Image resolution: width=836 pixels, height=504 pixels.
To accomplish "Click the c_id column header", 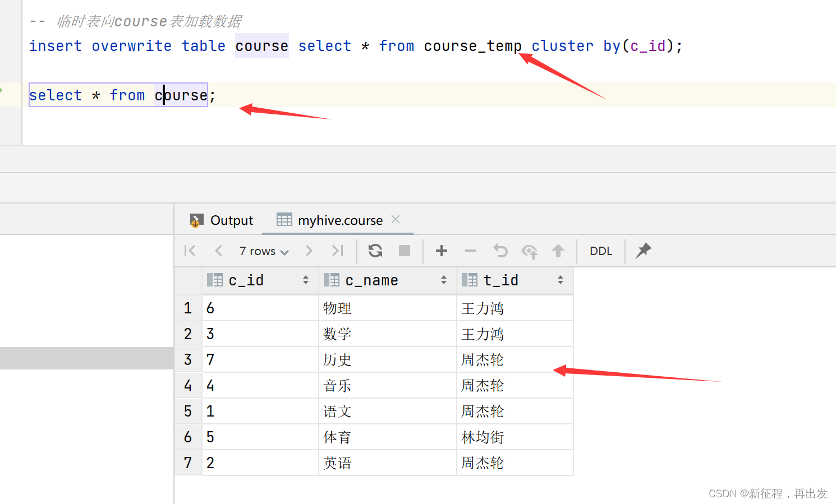I will click(260, 280).
